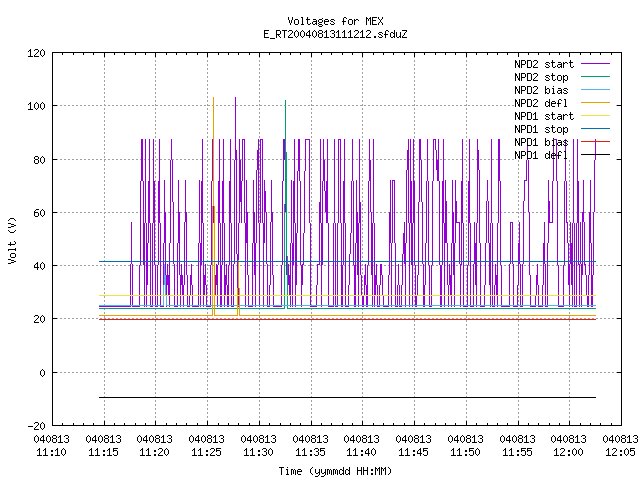Click the yellow NPD1 start legend line sample
This screenshot has height=480, width=640.
[x=596, y=116]
